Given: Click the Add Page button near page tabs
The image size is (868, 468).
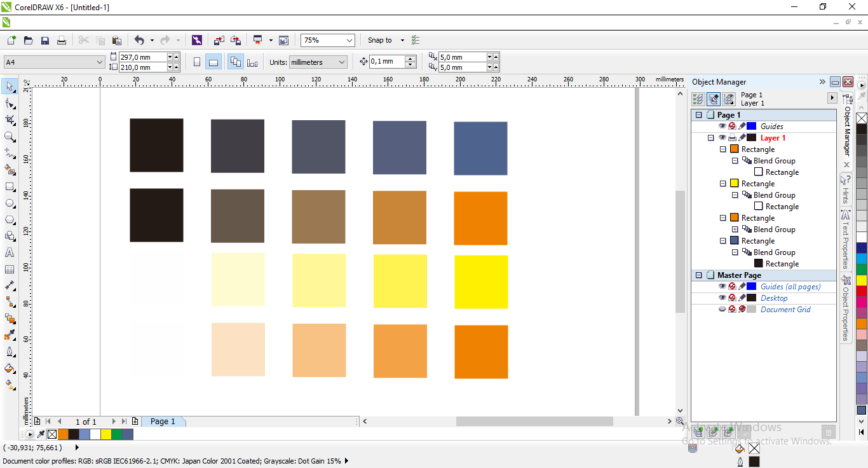Looking at the screenshot, I should (135, 421).
